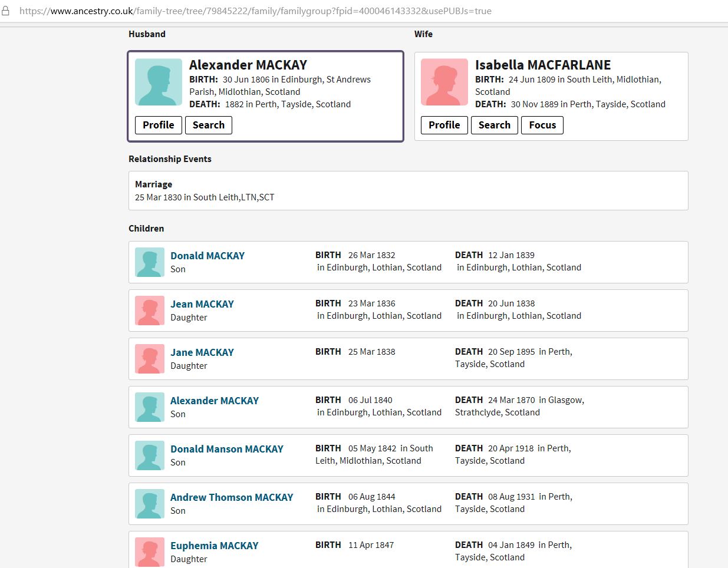Click Alexander MACKAY husband avatar icon
This screenshot has width=728, height=568.
point(158,82)
